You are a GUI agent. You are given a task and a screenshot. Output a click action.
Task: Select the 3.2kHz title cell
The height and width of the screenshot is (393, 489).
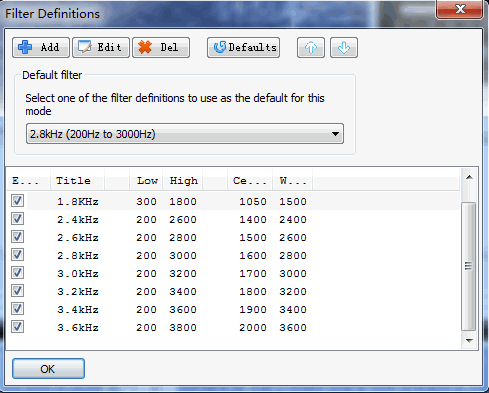[78, 292]
